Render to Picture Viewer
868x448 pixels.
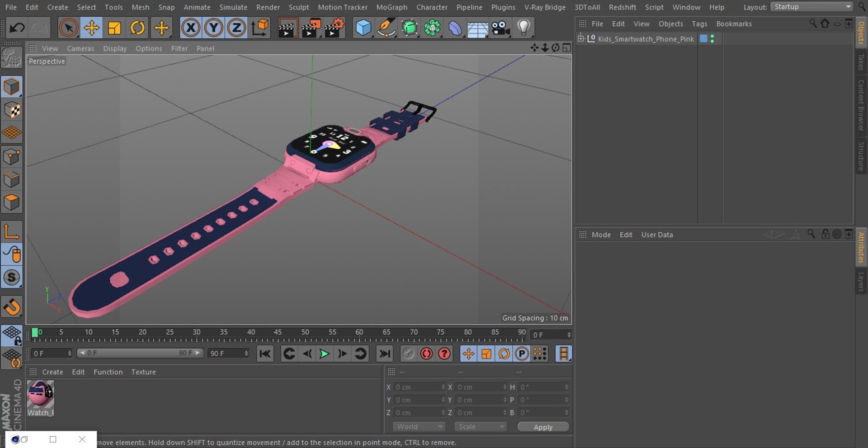coord(311,28)
